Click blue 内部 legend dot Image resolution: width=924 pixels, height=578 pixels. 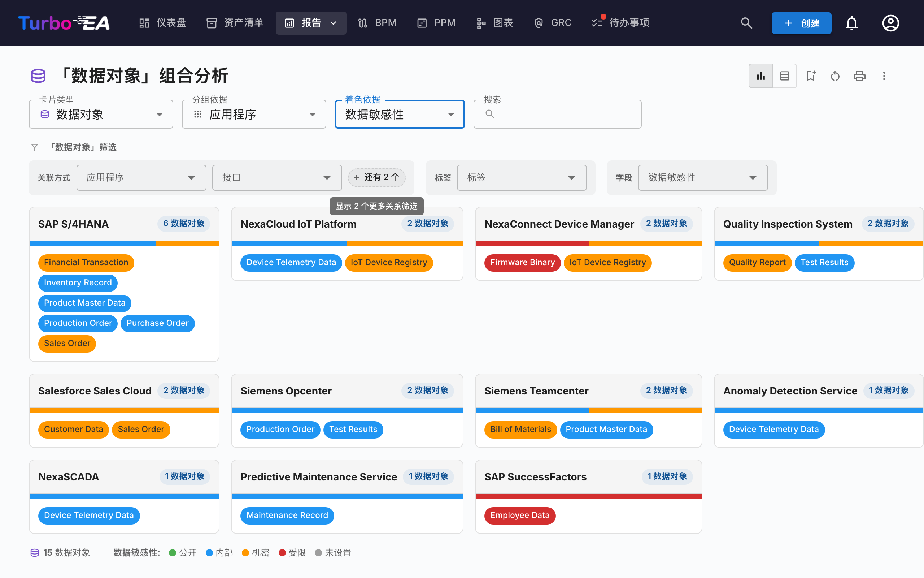click(209, 553)
